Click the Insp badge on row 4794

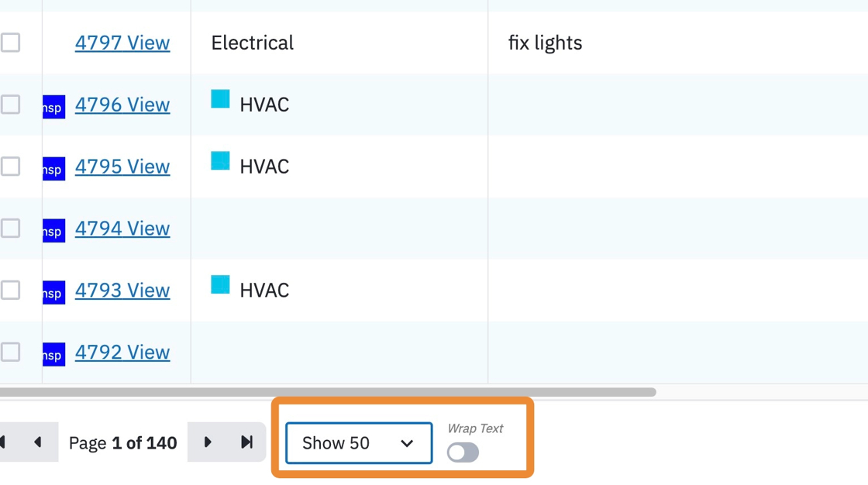53,231
